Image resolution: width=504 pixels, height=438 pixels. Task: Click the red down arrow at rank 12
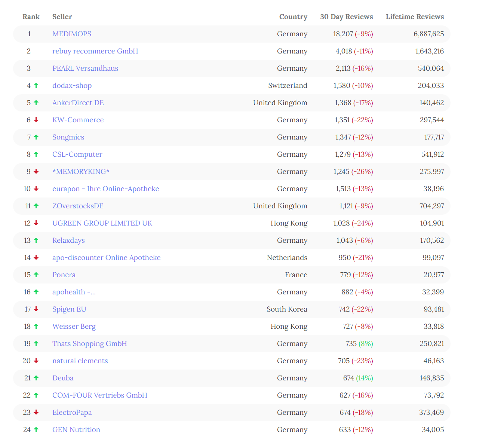coord(36,223)
